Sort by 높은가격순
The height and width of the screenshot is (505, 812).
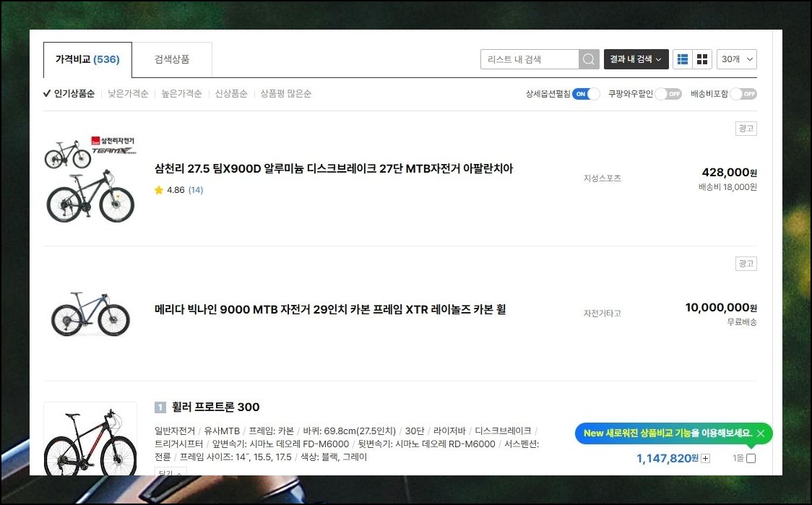tap(181, 94)
